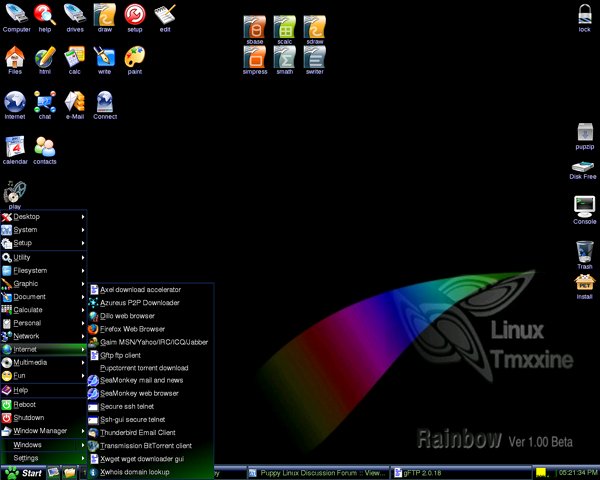Expand the Network submenu

pyautogui.click(x=43, y=336)
